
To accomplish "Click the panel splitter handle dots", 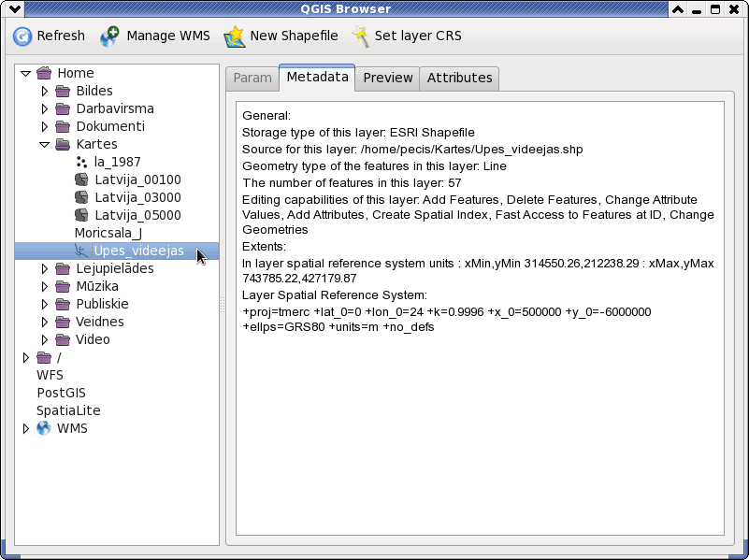I will click(x=223, y=305).
